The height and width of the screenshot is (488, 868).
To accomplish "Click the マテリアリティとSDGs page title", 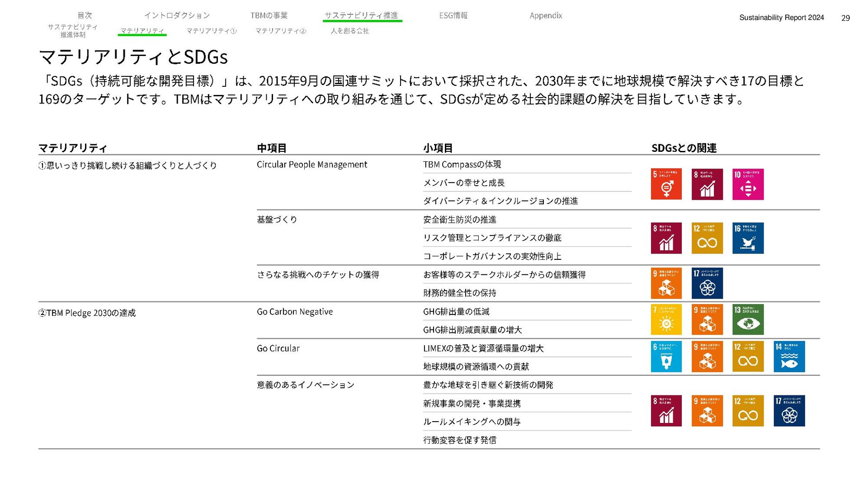I will [x=133, y=57].
